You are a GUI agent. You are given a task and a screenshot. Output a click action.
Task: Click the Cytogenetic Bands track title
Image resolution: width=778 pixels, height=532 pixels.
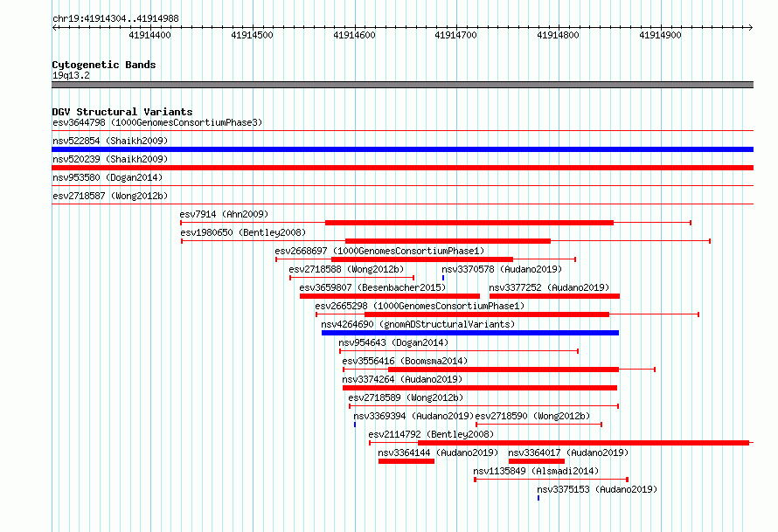click(104, 65)
